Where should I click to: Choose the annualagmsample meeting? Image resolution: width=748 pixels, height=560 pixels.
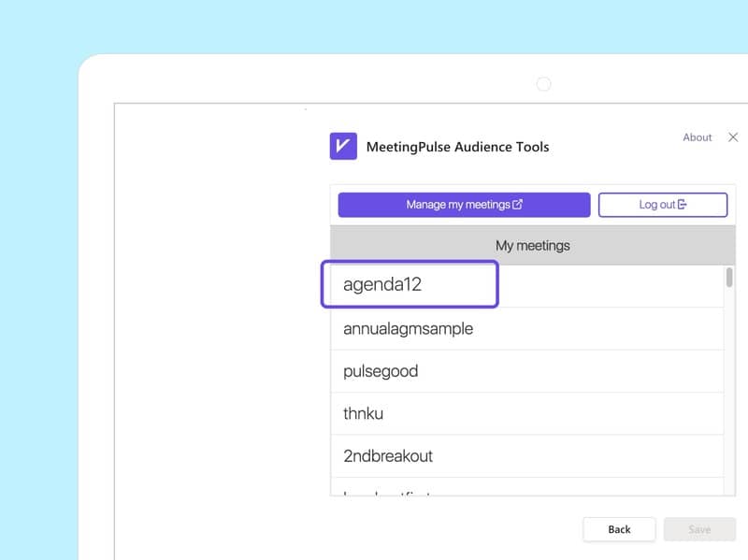pyautogui.click(x=408, y=329)
